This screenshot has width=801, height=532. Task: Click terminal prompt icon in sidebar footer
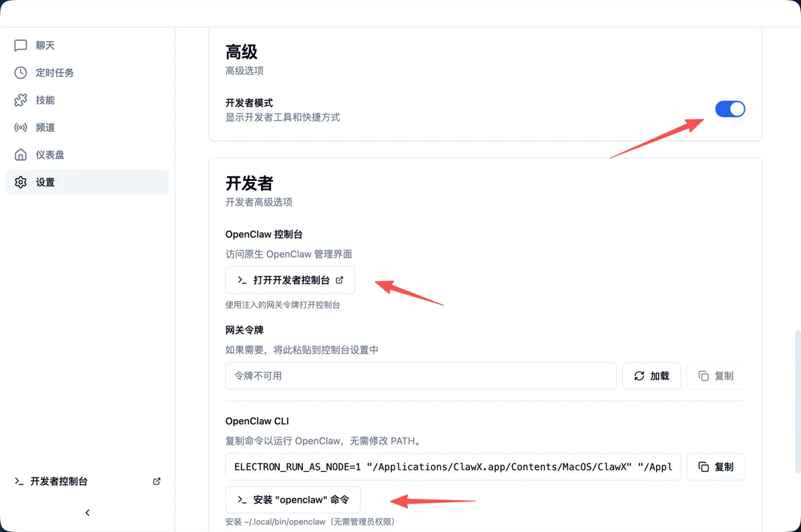tap(19, 481)
